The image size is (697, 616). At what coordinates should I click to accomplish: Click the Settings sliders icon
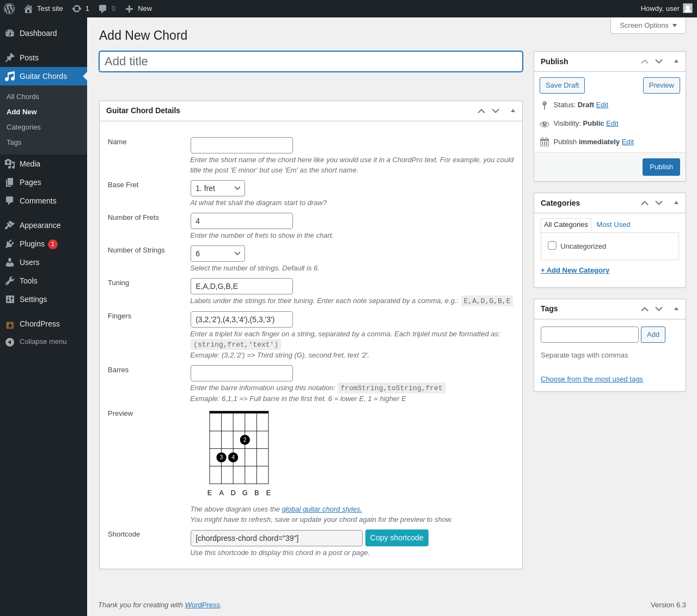click(x=10, y=299)
